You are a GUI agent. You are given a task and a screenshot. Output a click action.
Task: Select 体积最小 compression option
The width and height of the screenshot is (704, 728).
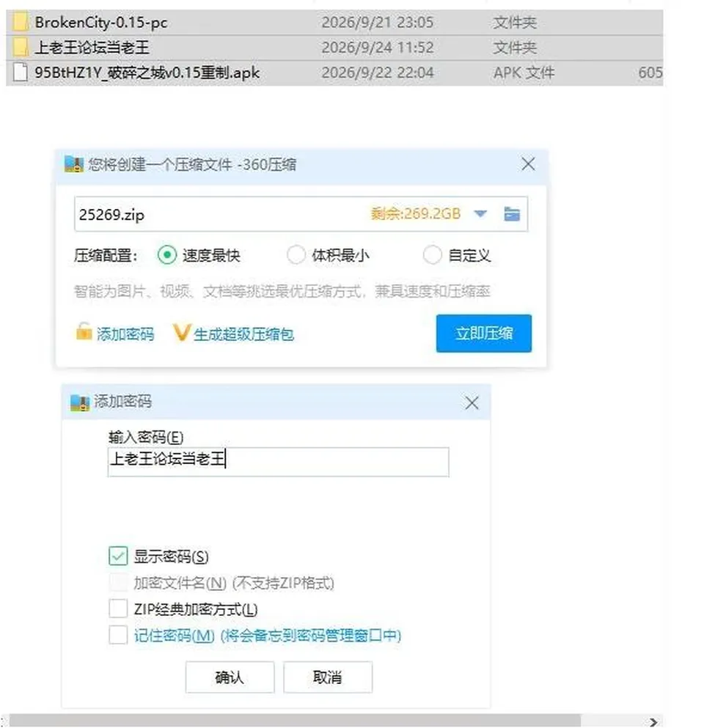[296, 255]
